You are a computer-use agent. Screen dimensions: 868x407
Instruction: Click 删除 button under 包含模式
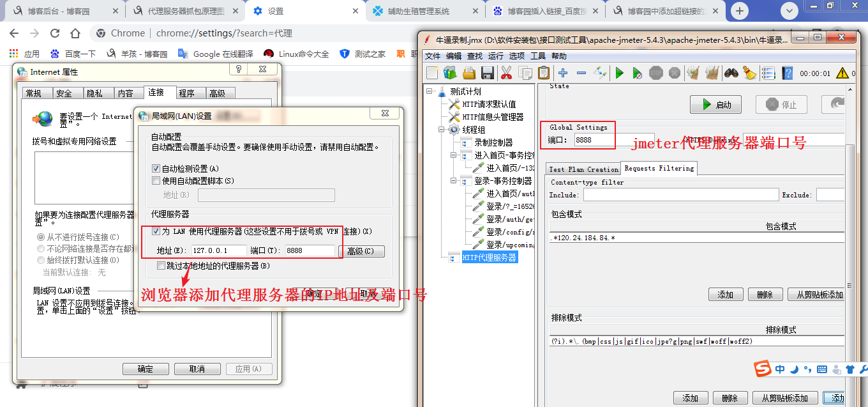tap(765, 295)
